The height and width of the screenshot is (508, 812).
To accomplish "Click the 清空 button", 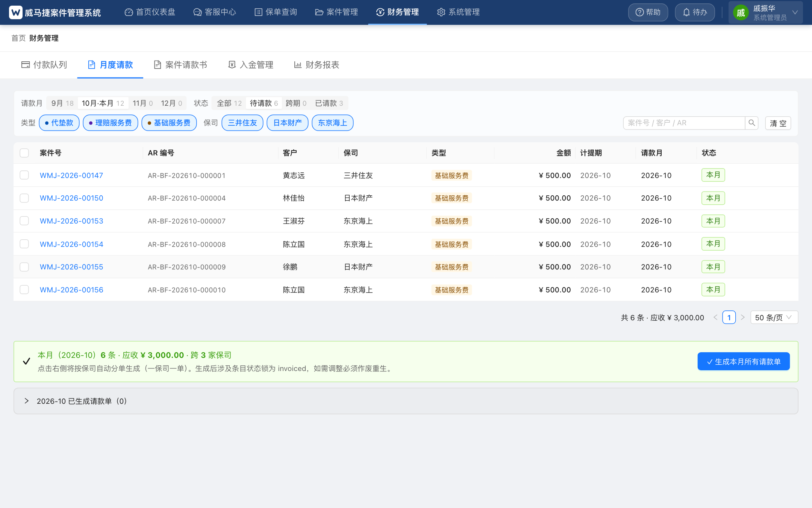I will 778,123.
